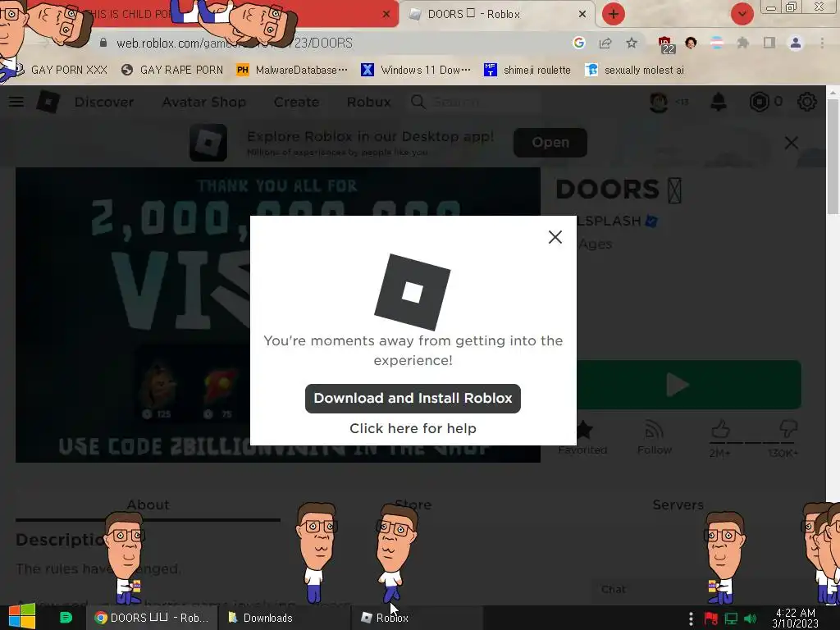
Task: Click the thumbs down dislike icon
Action: pos(788,429)
